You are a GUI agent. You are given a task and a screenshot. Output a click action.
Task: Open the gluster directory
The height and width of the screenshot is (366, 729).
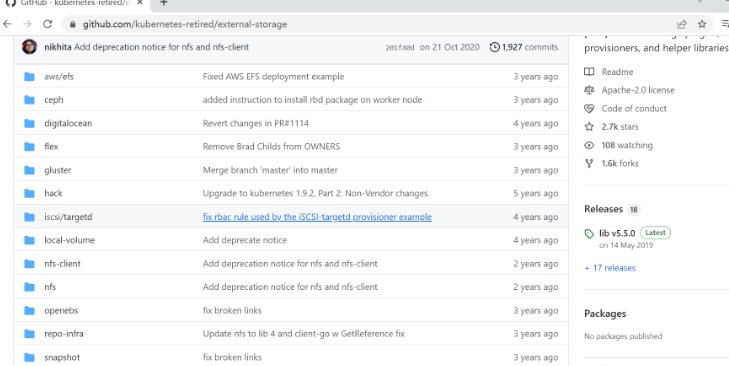coord(58,170)
